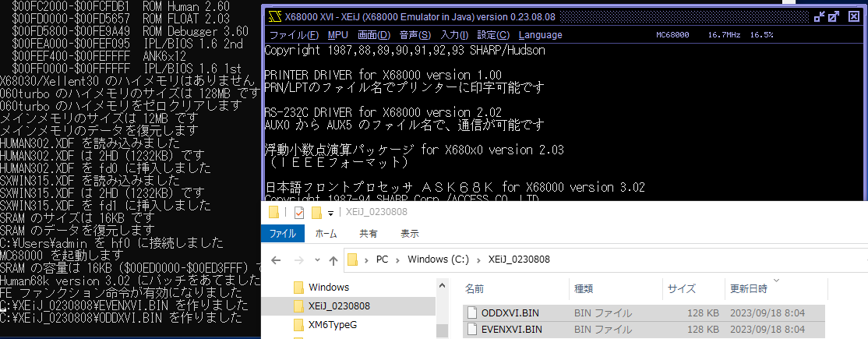Open XEiJ 設定(C) menu
The image size is (868, 339).
(x=494, y=35)
